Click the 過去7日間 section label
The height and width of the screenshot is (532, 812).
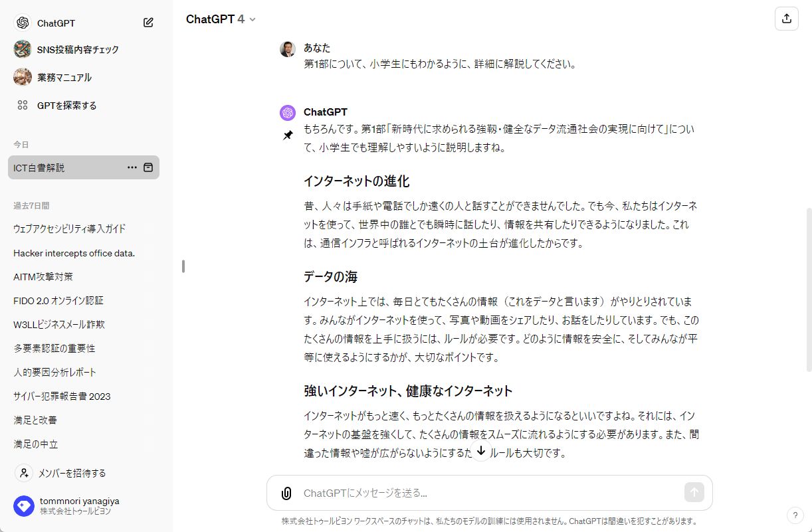click(x=31, y=205)
